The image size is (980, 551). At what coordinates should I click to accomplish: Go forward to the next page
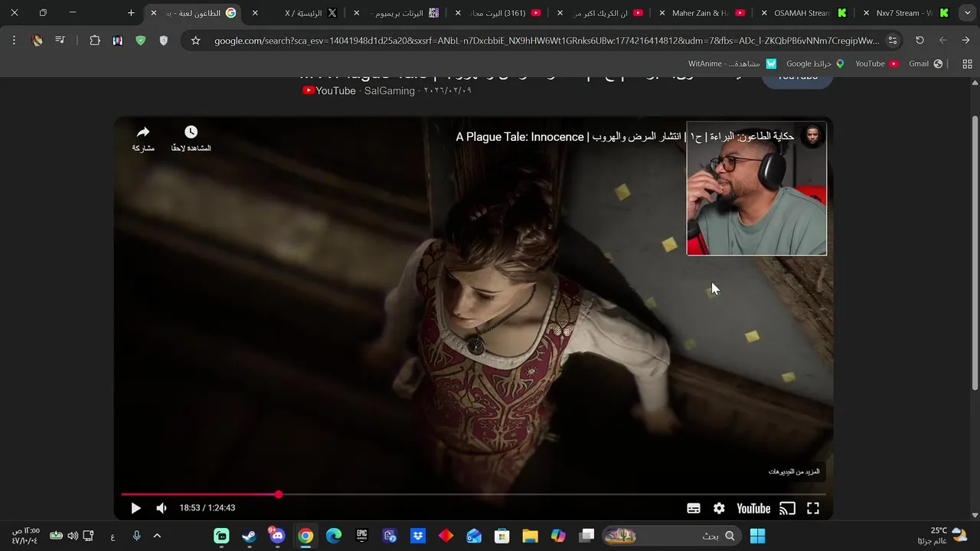coord(943,41)
